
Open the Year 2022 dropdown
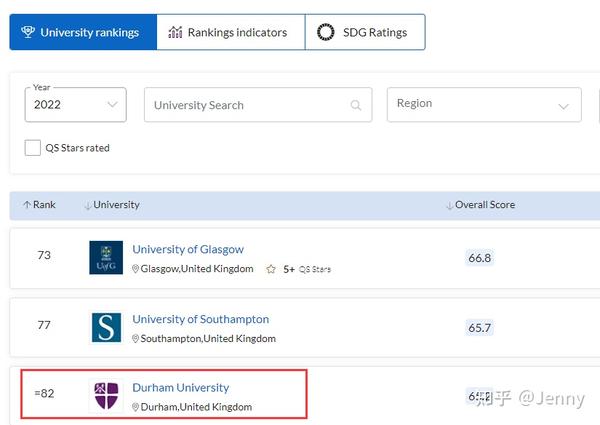pos(75,104)
